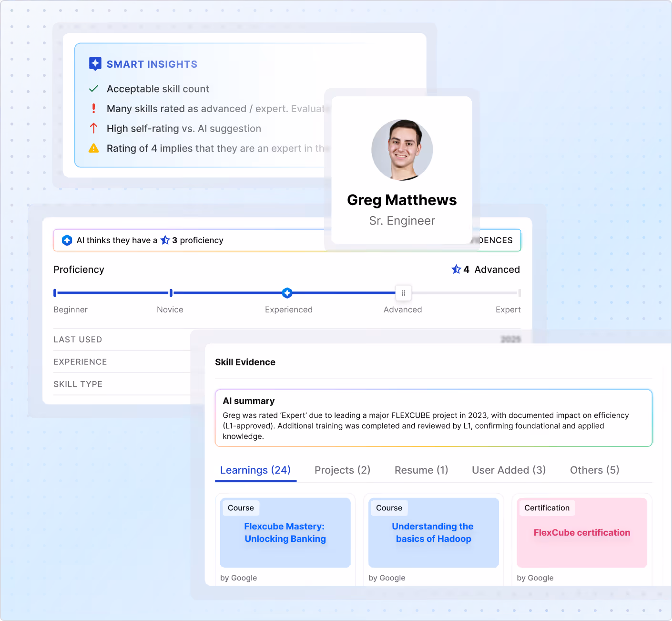Select the User Added (3) tab
Screen dimensions: 672x621
(x=508, y=470)
